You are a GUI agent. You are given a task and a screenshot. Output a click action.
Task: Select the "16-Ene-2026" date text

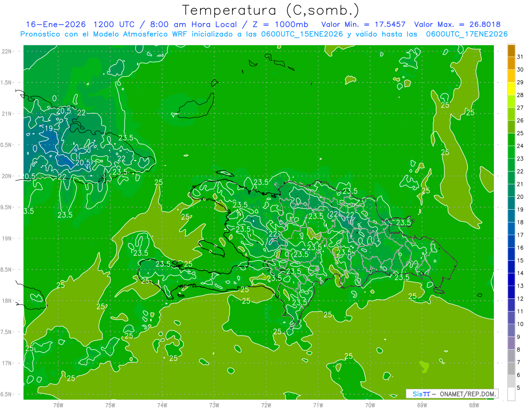pos(55,24)
